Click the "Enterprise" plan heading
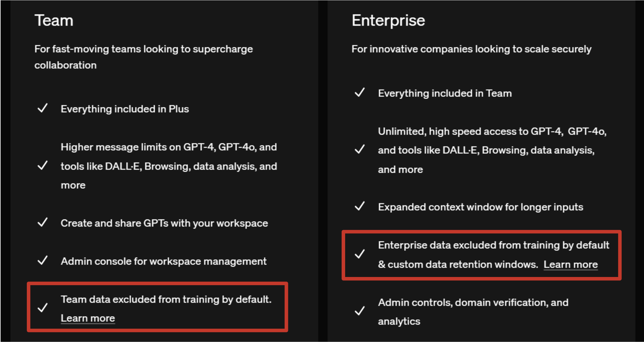Image resolution: width=644 pixels, height=342 pixels. (x=388, y=20)
